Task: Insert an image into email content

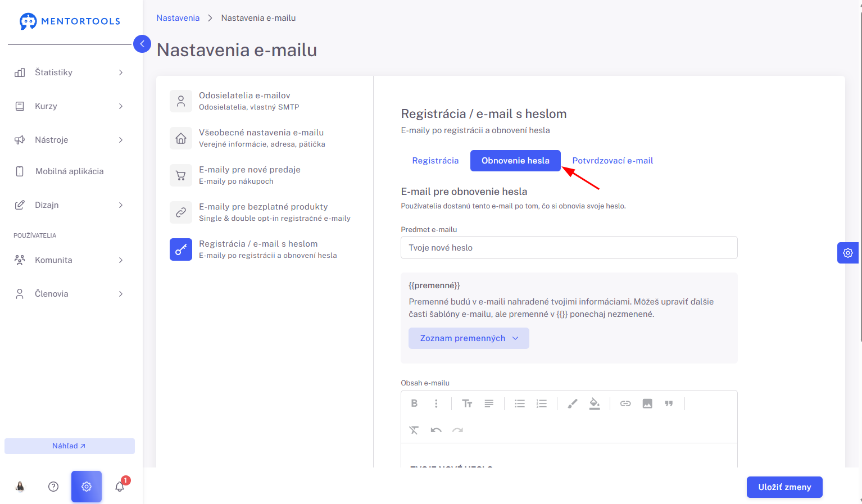Action: [647, 403]
